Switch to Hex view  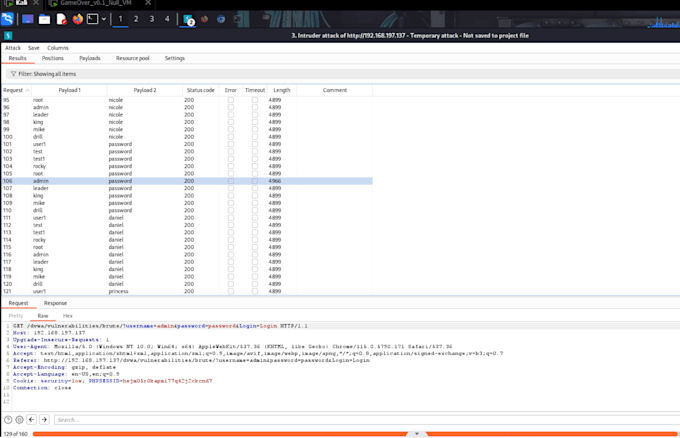(68, 316)
